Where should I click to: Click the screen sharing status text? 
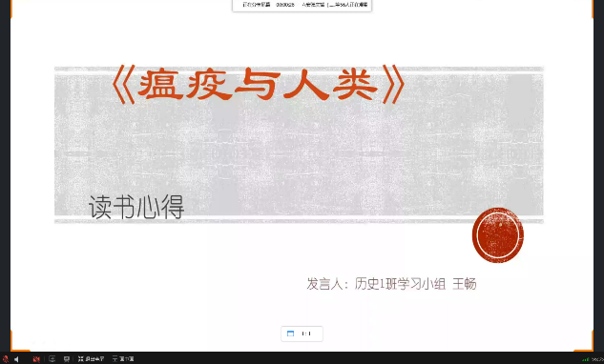[257, 5]
